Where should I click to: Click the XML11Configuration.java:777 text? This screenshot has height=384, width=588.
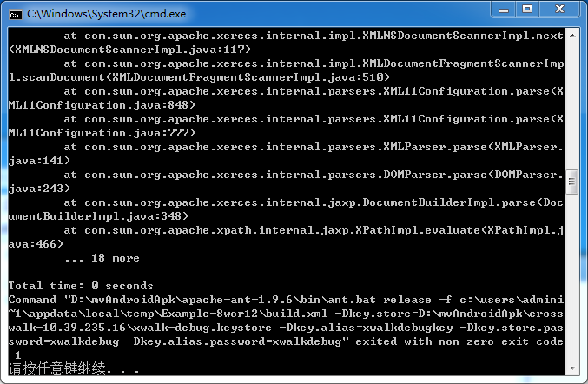point(98,133)
